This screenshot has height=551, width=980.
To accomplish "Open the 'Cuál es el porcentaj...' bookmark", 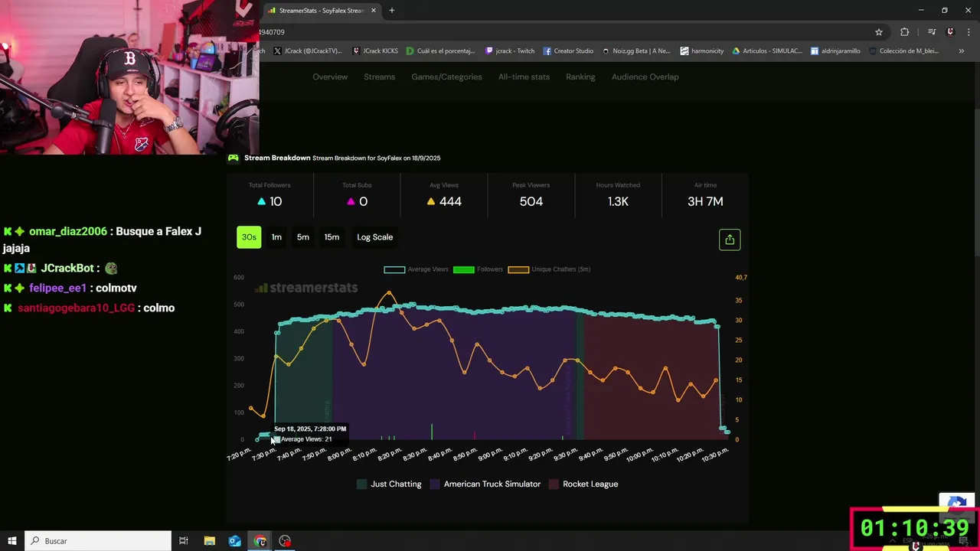I will [440, 51].
